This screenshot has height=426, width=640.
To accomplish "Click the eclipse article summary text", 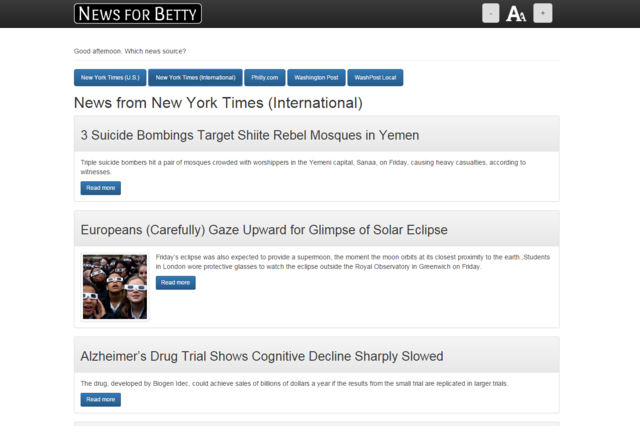I will tap(353, 262).
